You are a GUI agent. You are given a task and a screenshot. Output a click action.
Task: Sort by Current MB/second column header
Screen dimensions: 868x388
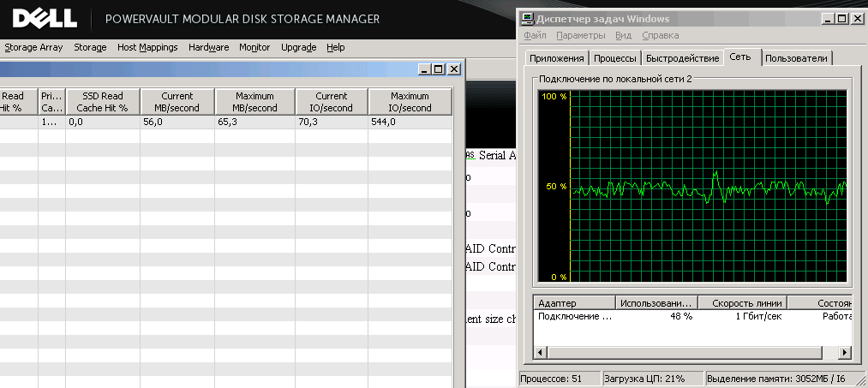point(177,102)
